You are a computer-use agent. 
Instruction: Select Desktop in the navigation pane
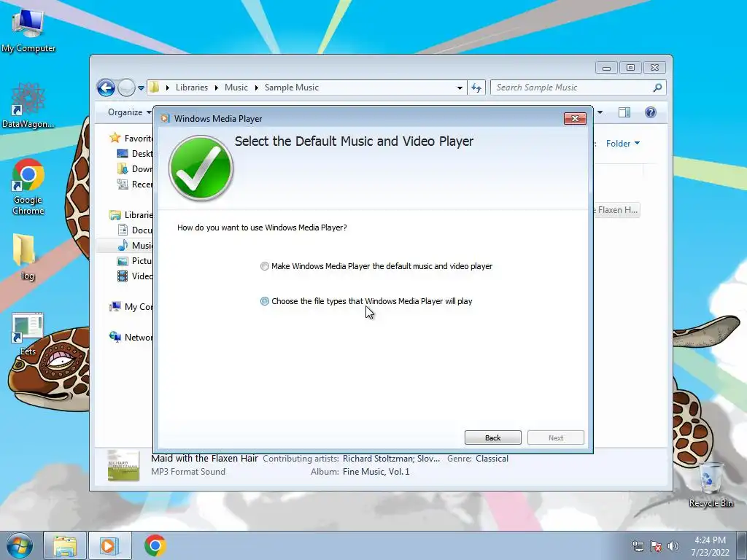click(135, 153)
